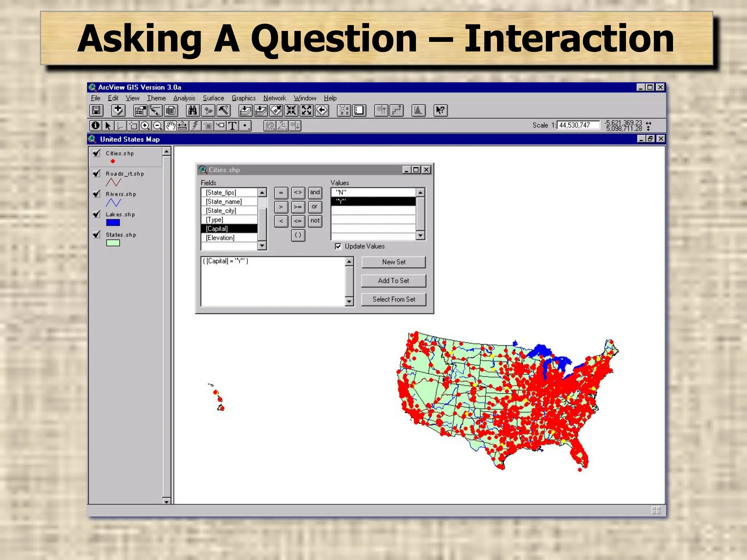This screenshot has height=560, width=747.
Task: Open the Theme menu
Action: click(156, 98)
